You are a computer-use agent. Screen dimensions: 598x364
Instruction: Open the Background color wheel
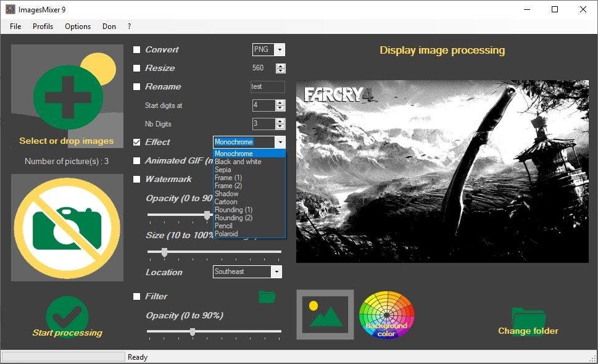click(387, 315)
